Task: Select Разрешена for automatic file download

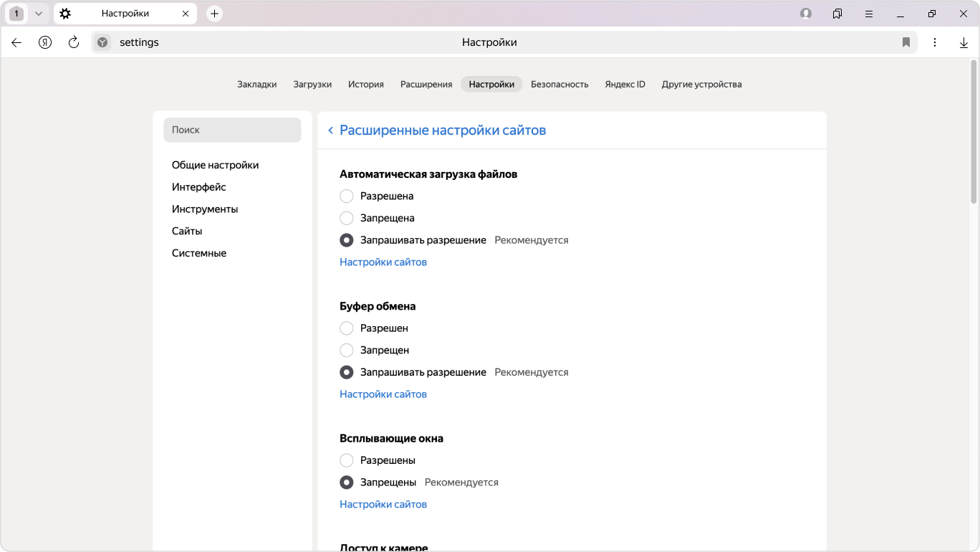Action: [x=347, y=196]
